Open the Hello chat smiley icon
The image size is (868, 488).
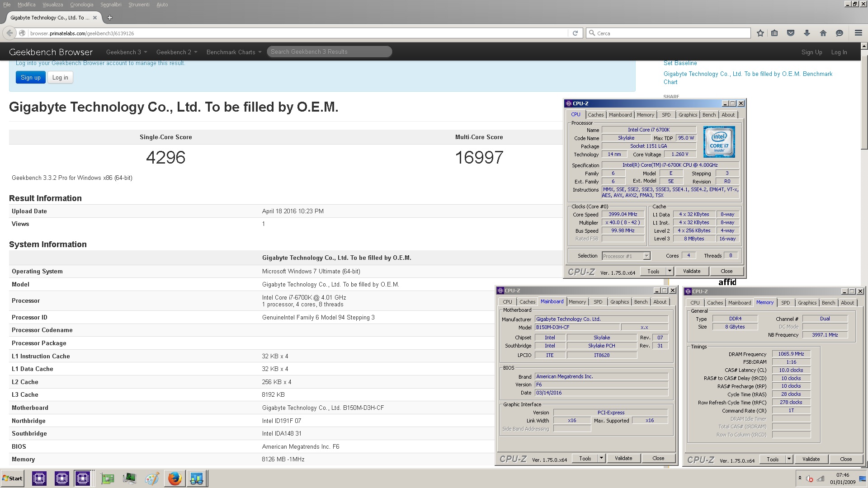[x=840, y=33]
